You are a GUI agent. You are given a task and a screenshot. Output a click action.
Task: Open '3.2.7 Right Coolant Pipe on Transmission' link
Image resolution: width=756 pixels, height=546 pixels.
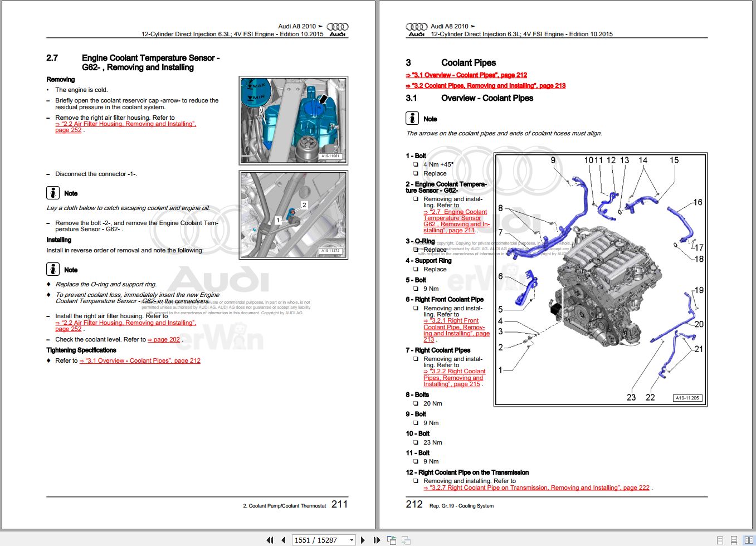536,487
